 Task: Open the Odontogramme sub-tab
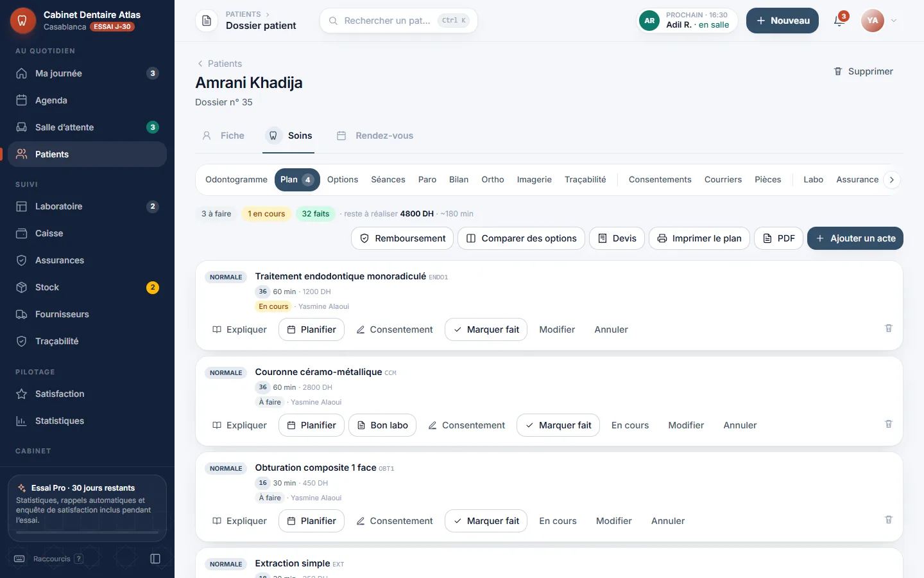point(236,180)
